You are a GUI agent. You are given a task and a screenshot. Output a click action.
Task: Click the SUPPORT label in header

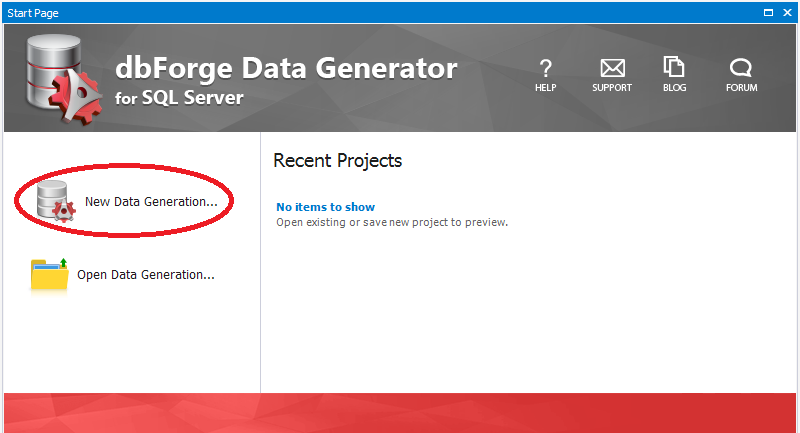tap(612, 88)
